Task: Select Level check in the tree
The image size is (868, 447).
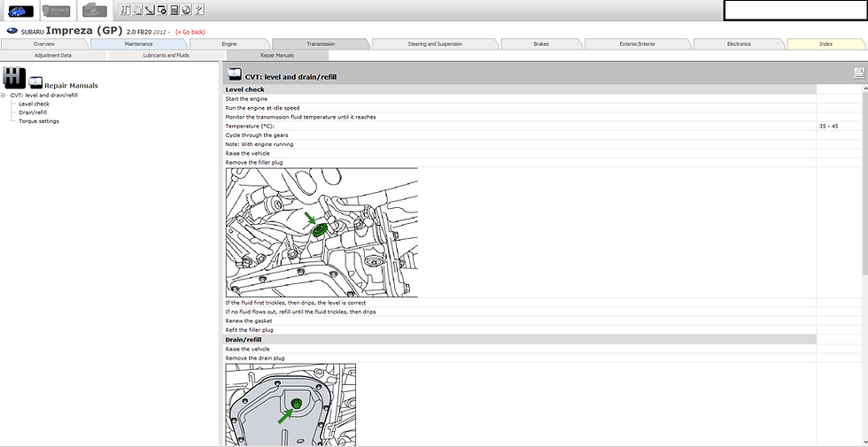Action: coord(34,104)
